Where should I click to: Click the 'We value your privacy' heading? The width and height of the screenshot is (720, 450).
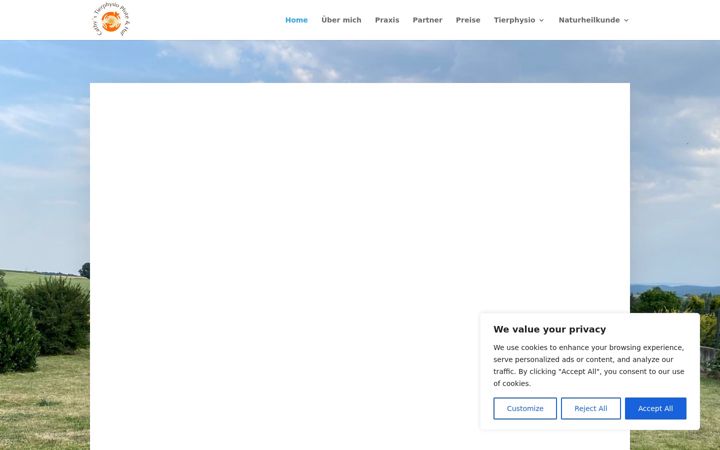550,329
